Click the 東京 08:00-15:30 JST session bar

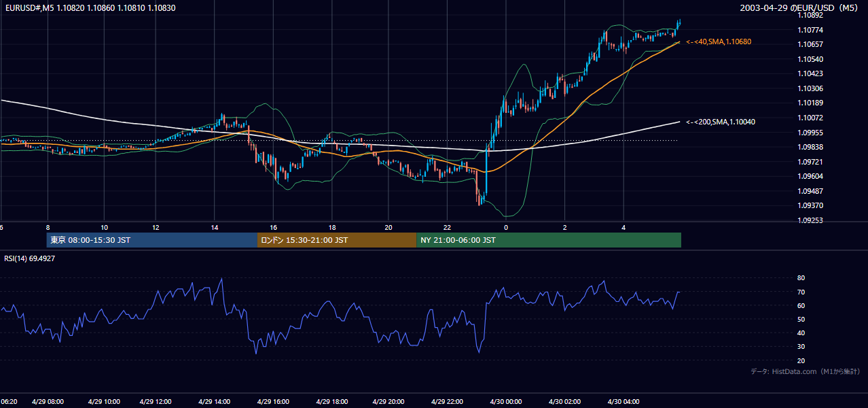[x=152, y=240]
